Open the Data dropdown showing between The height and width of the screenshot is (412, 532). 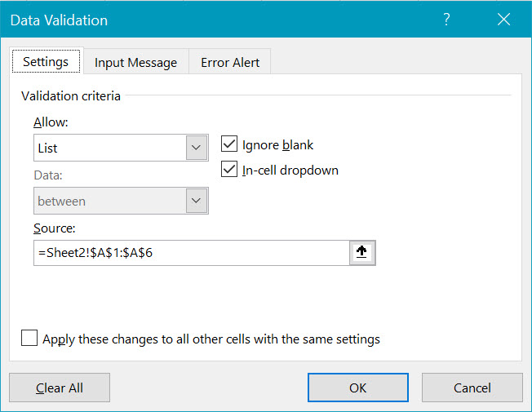[x=121, y=201]
